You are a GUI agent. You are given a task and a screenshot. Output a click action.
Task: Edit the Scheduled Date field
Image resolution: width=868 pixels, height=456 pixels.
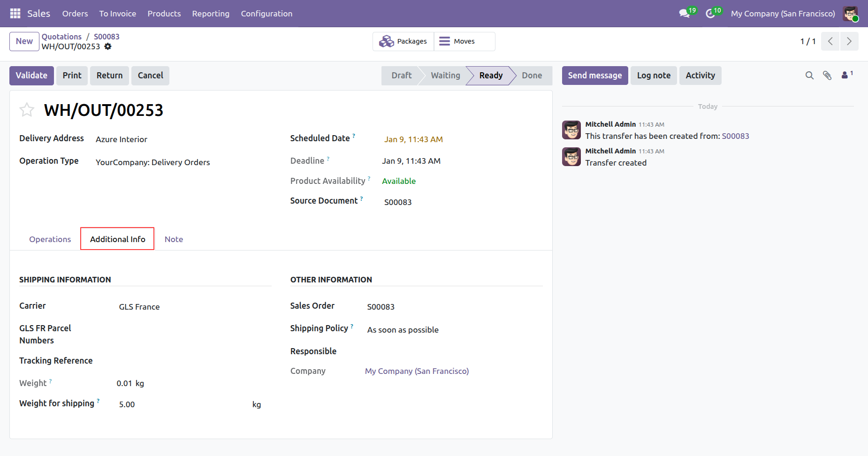(462, 139)
